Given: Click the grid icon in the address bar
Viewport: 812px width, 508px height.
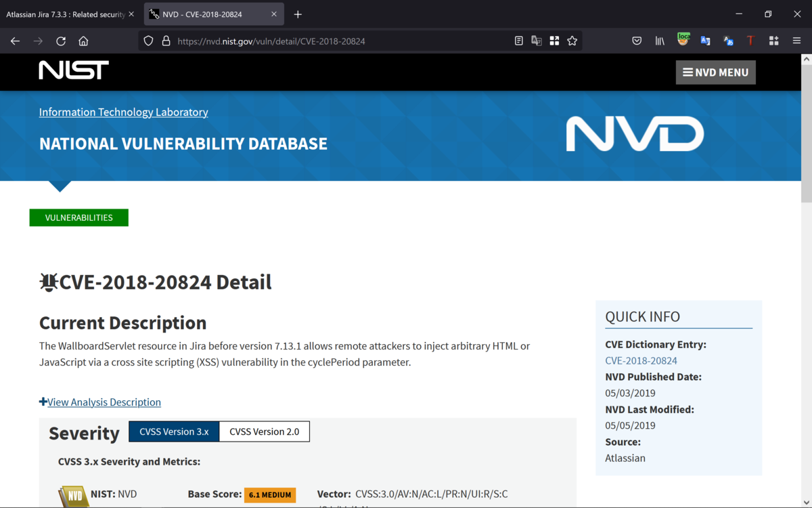Looking at the screenshot, I should [x=554, y=41].
